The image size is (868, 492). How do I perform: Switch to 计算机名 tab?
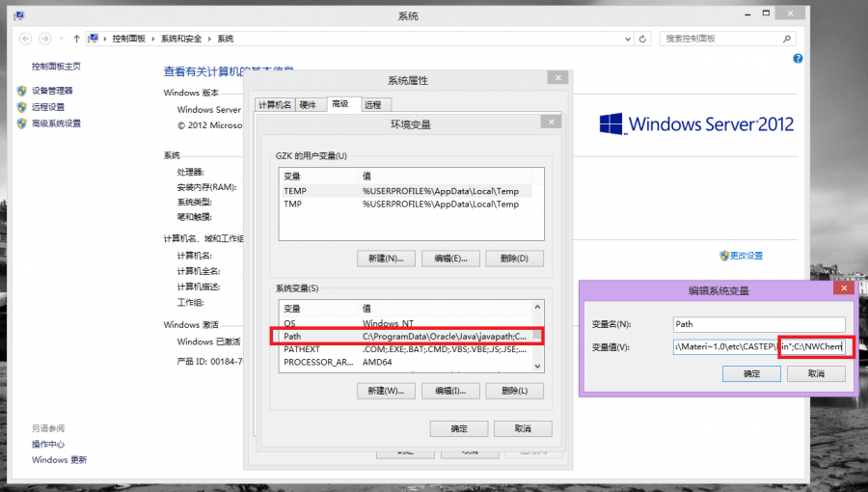click(275, 104)
